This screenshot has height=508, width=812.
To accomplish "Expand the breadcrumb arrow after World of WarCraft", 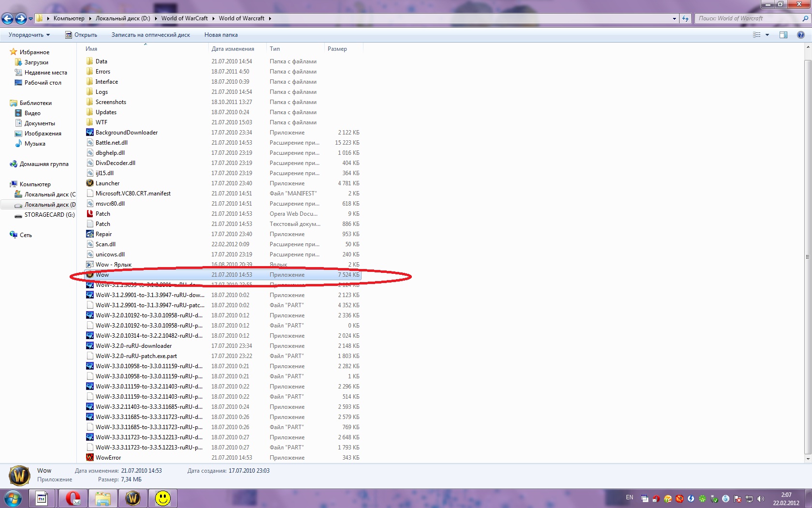I will coord(213,18).
